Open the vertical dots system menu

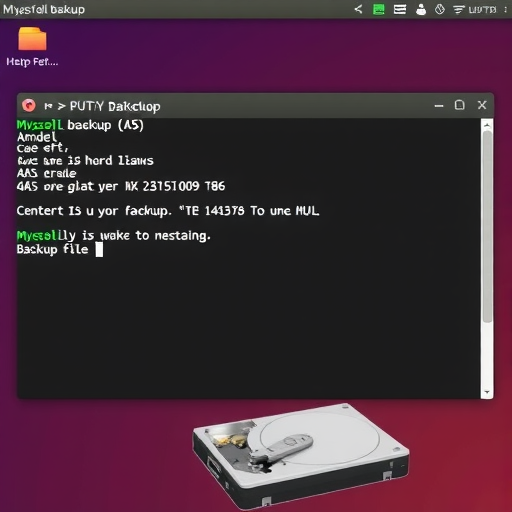coord(506,10)
